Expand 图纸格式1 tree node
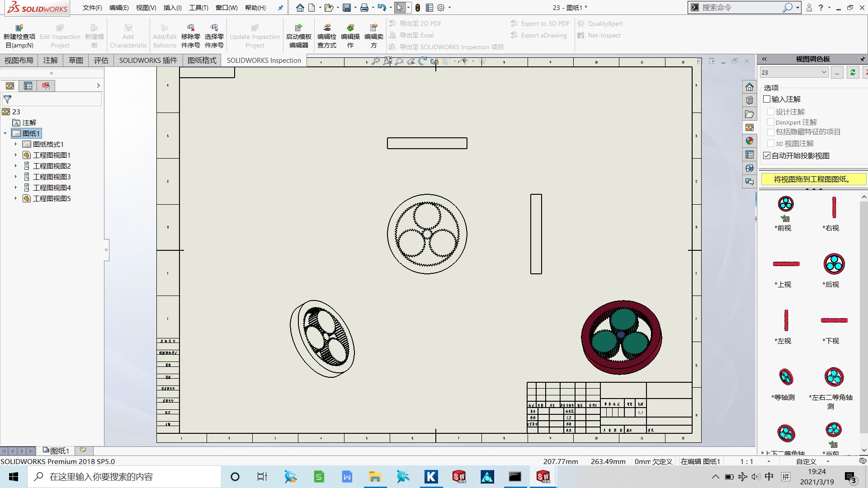 pos(16,144)
